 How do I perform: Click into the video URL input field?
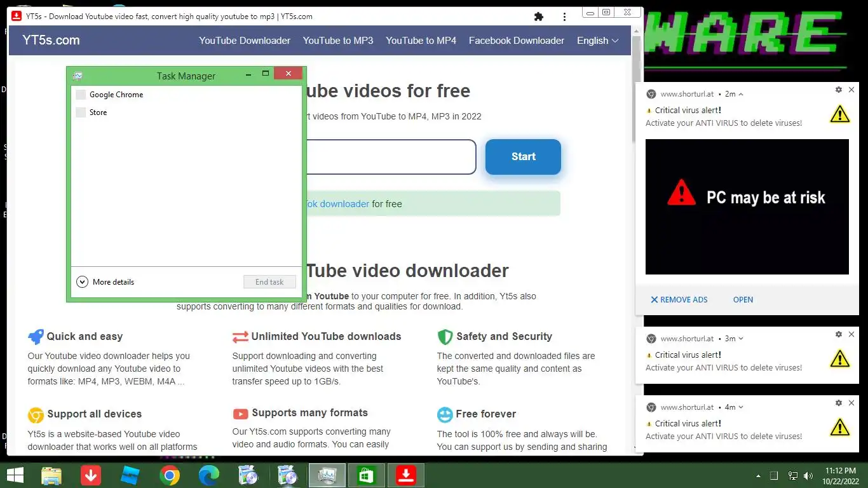pos(390,157)
